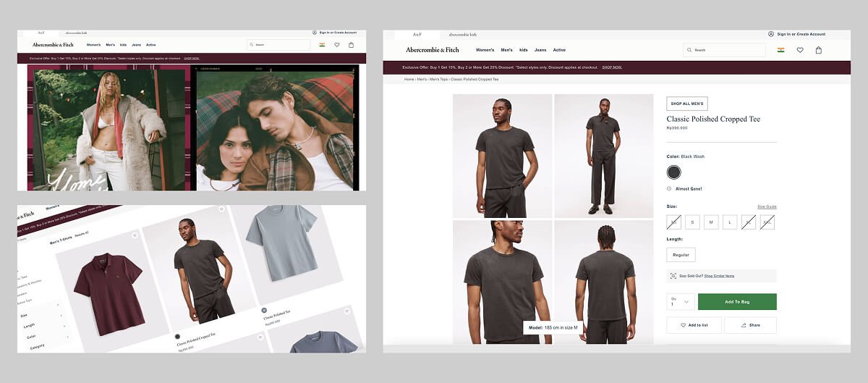Open Men's menu on product page
Screen dimensions: 868x383
(x=506, y=50)
